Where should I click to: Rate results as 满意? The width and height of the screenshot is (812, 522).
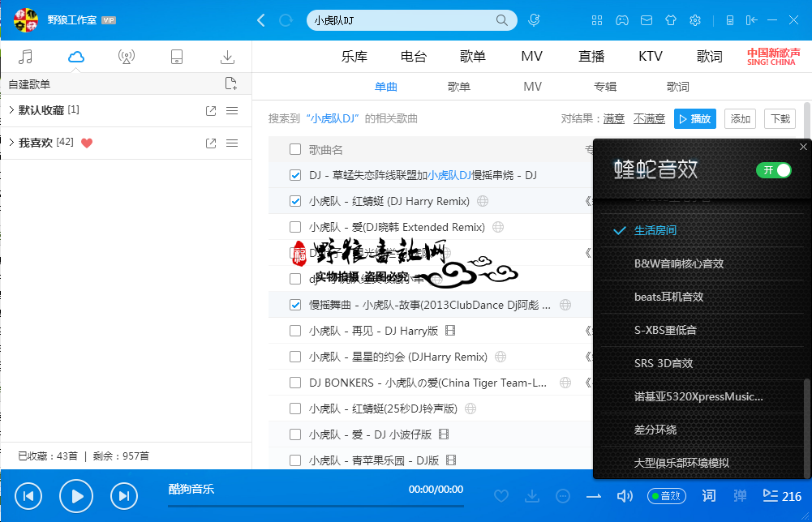[614, 119]
